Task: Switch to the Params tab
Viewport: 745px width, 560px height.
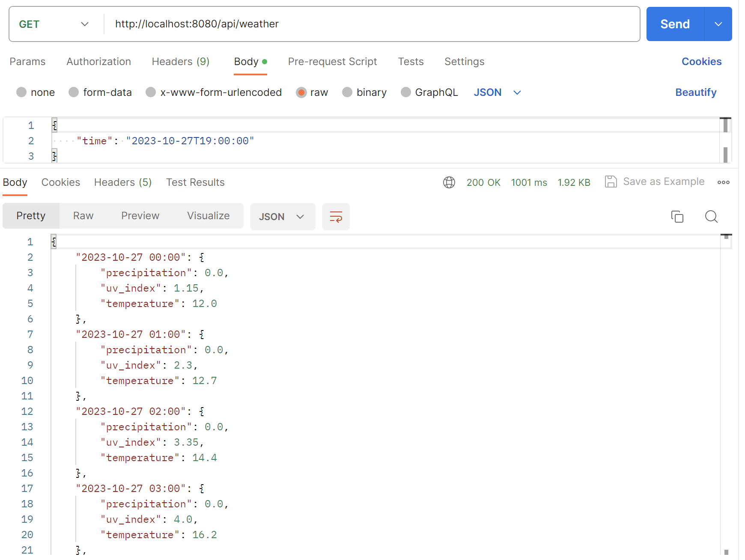Action: click(27, 61)
